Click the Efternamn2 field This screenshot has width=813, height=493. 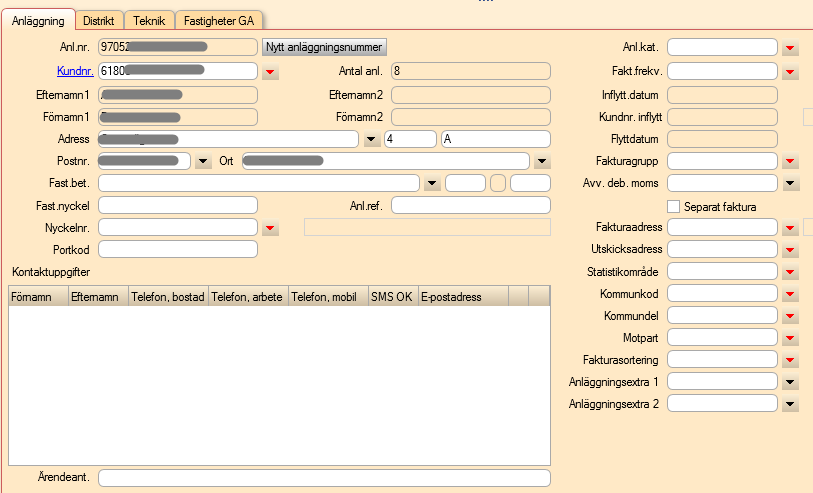coord(471,95)
